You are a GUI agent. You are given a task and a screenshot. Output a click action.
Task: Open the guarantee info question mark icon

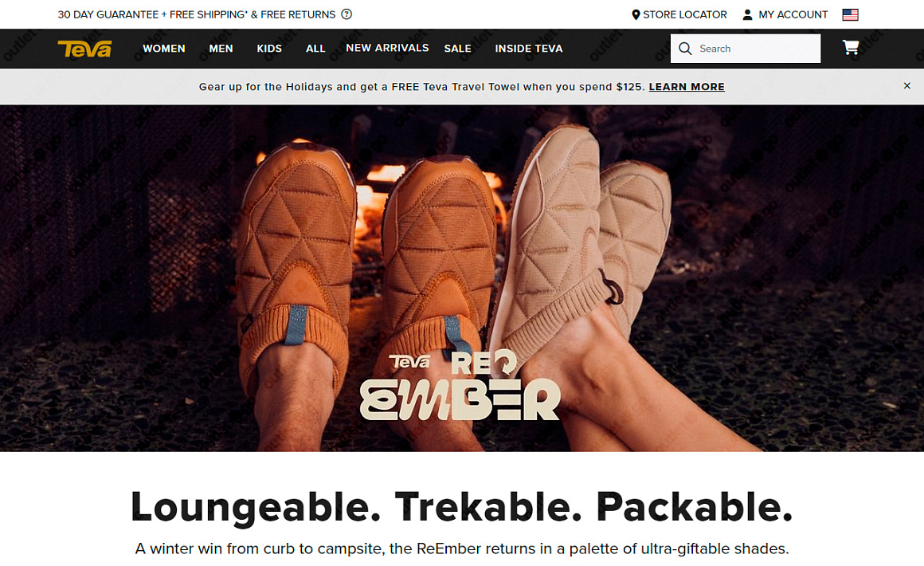tap(346, 14)
